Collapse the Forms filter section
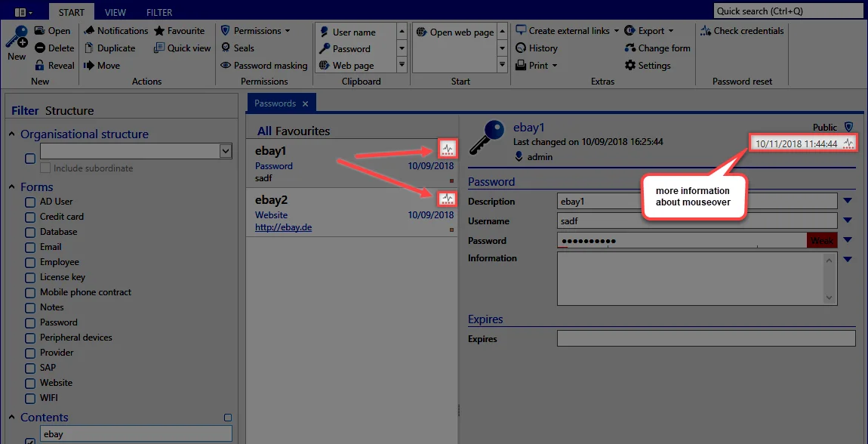 [x=12, y=187]
